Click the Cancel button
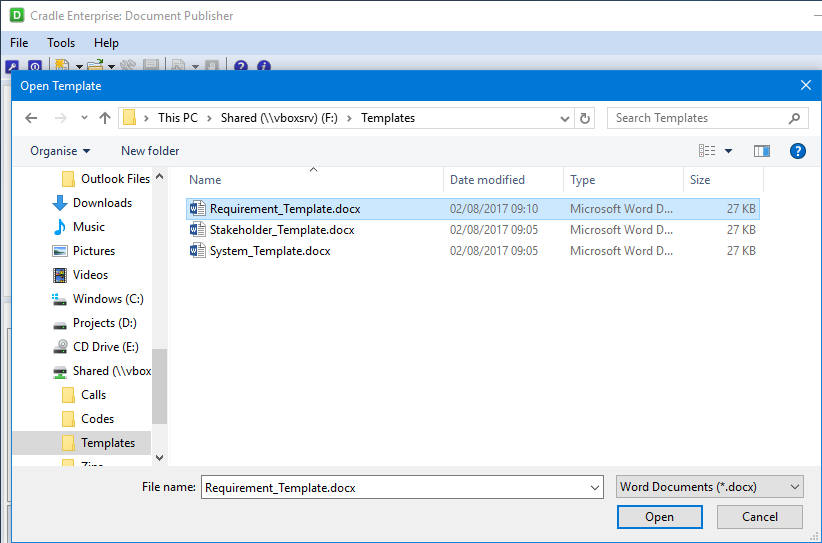Image resolution: width=822 pixels, height=543 pixels. (x=760, y=517)
